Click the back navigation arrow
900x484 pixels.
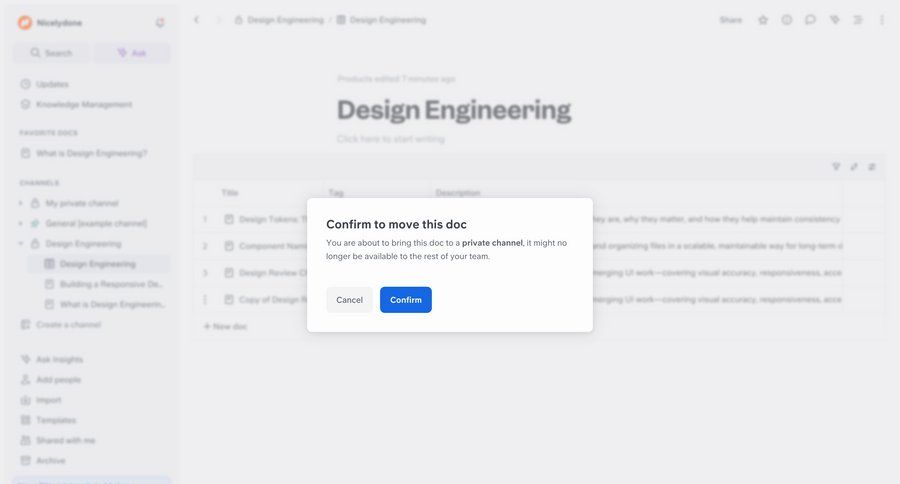197,20
